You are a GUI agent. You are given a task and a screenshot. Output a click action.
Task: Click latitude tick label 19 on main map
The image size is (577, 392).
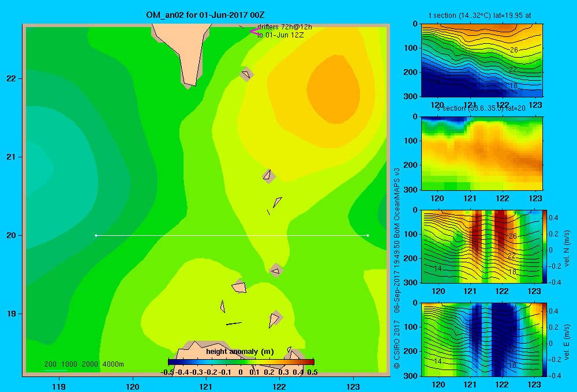[x=12, y=314]
